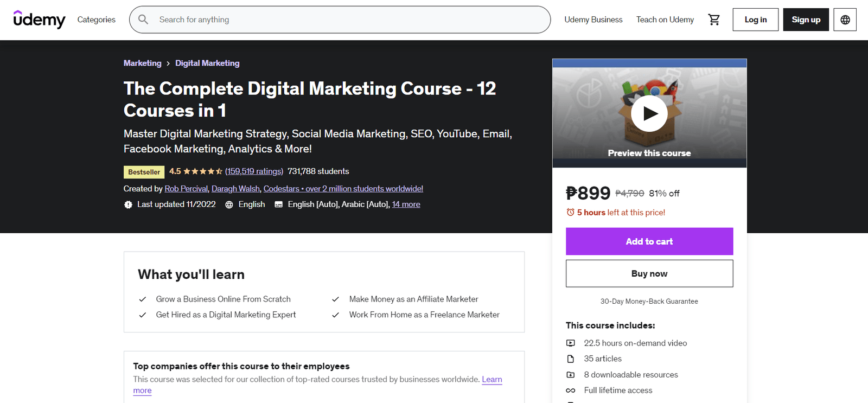This screenshot has width=868, height=403.
Task: Open Rob Percival's instructor profile
Action: (186, 188)
